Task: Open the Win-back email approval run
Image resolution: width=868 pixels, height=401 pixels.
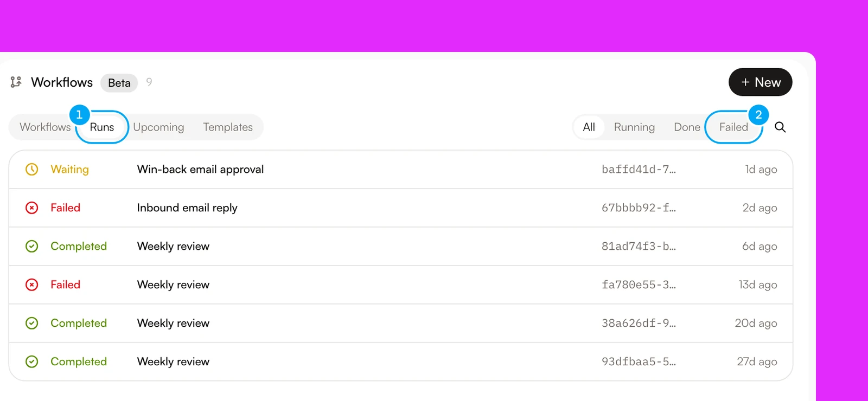Action: point(401,169)
